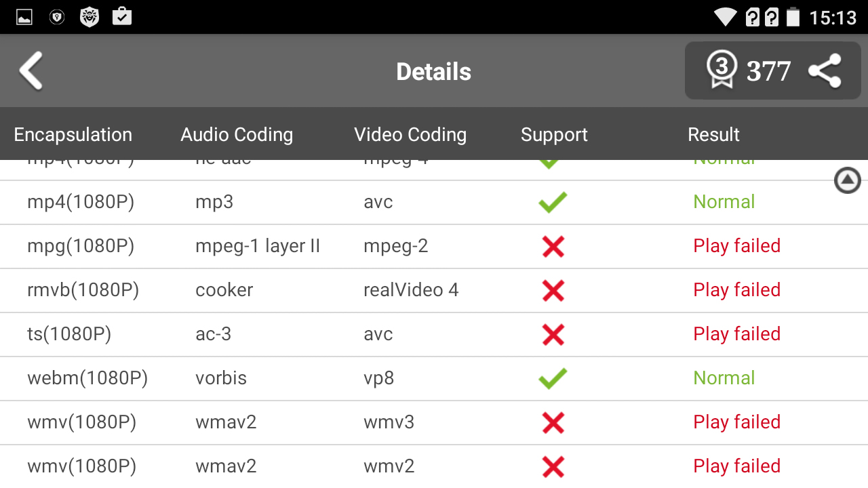Tap the rank medal badge icon

[721, 70]
